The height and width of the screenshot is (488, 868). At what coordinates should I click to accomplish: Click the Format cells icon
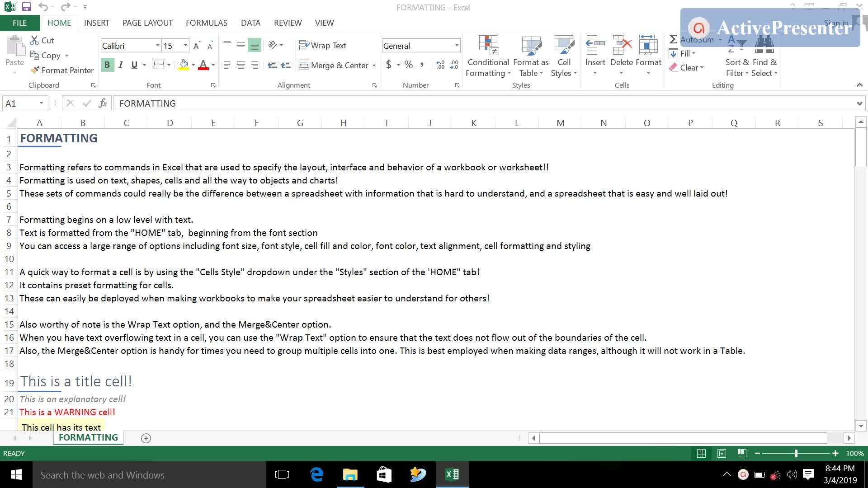click(x=648, y=45)
